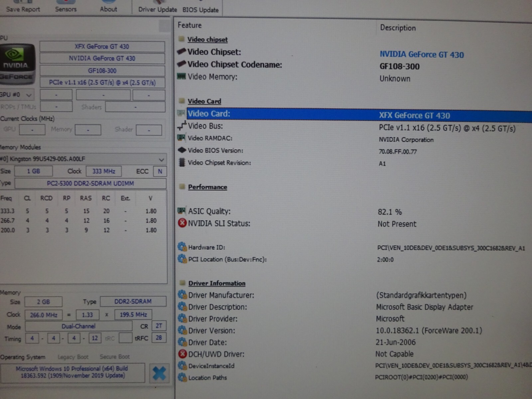
Task: Select the Video chipset section heading
Action: pos(207,39)
